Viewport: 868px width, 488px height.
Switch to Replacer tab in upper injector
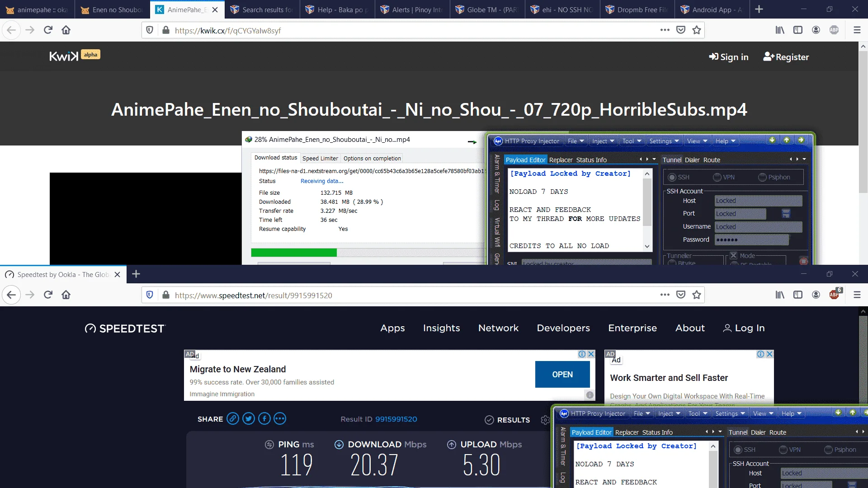[x=561, y=160]
